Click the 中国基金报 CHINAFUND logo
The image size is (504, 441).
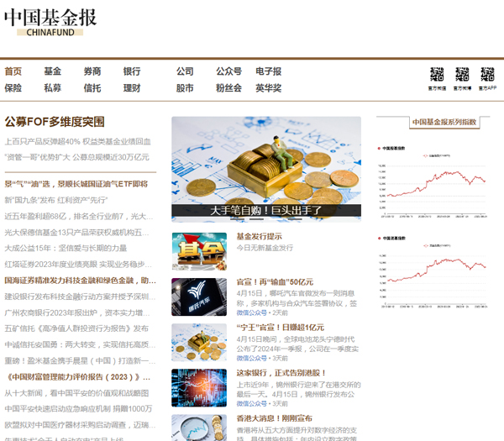coord(50,22)
